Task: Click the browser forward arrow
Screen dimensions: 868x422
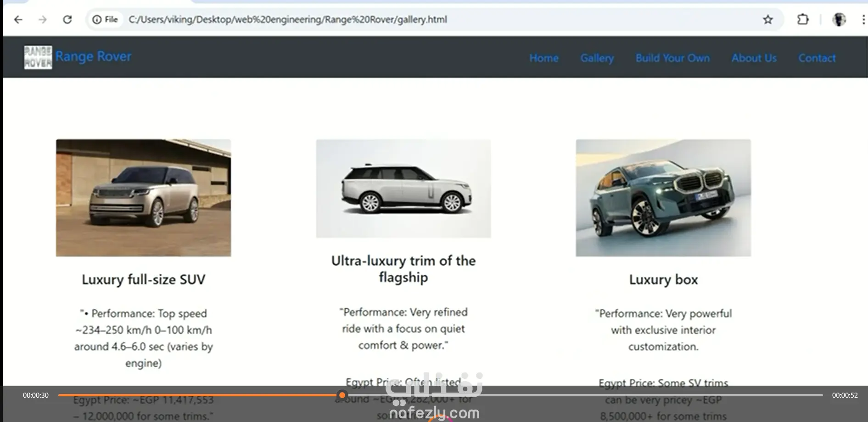Action: [43, 20]
